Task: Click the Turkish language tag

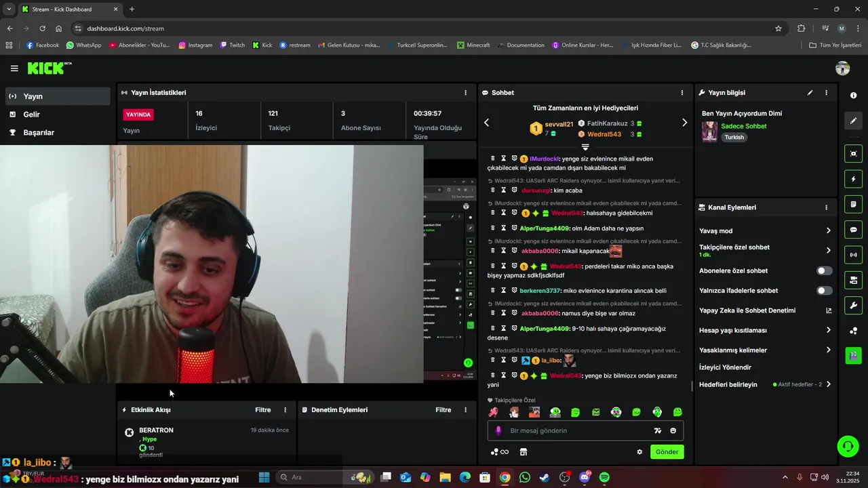Action: coord(734,137)
